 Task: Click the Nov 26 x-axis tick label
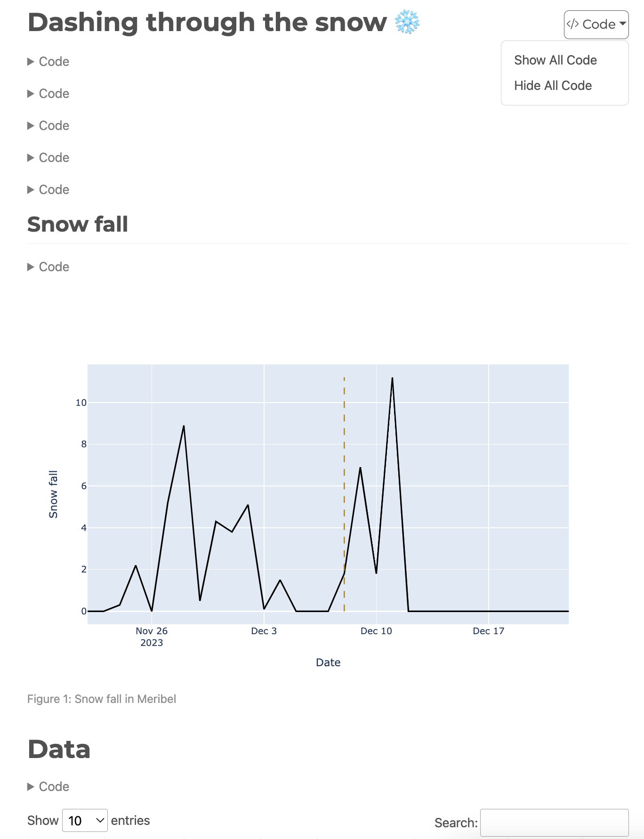pyautogui.click(x=152, y=631)
